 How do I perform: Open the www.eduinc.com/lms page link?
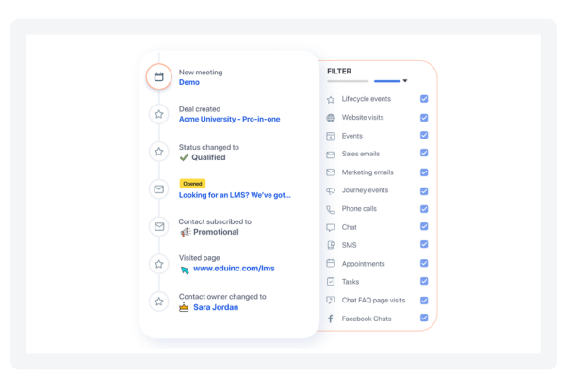pos(234,269)
